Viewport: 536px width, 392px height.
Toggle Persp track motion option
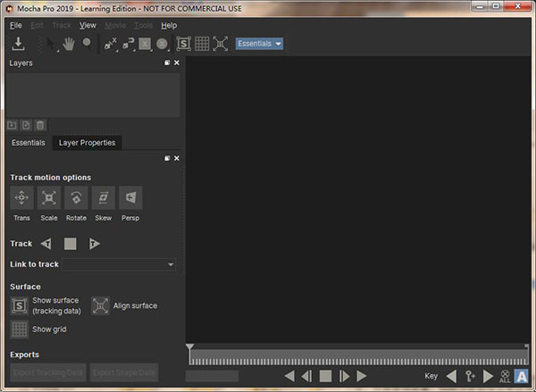[130, 197]
